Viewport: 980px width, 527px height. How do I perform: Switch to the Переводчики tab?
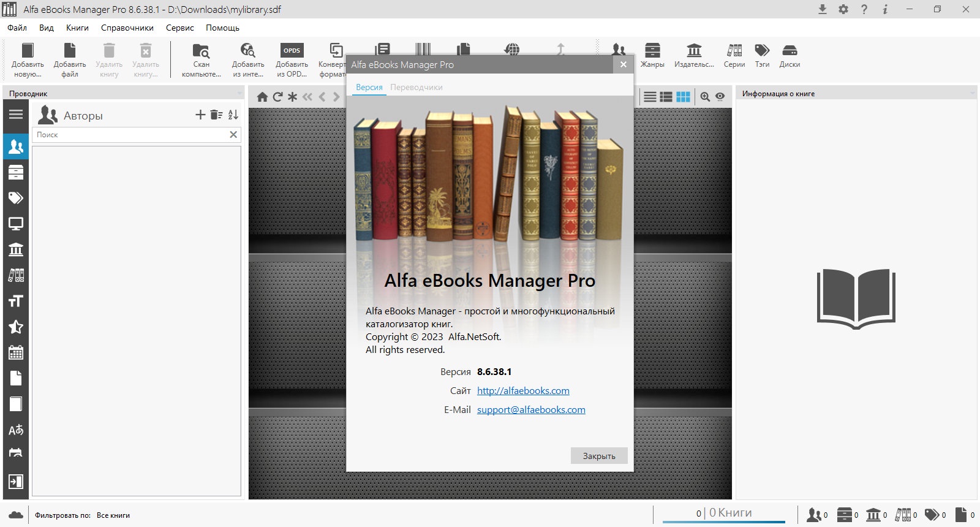click(417, 87)
